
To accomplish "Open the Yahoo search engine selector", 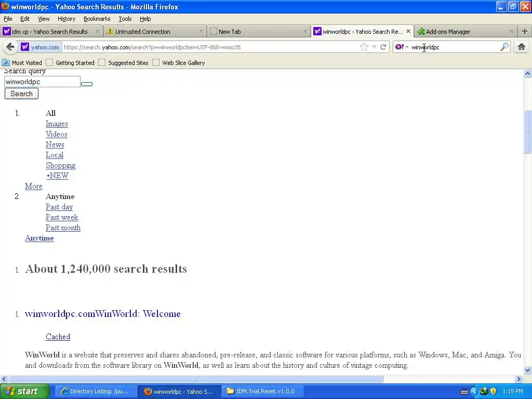I will coord(402,47).
